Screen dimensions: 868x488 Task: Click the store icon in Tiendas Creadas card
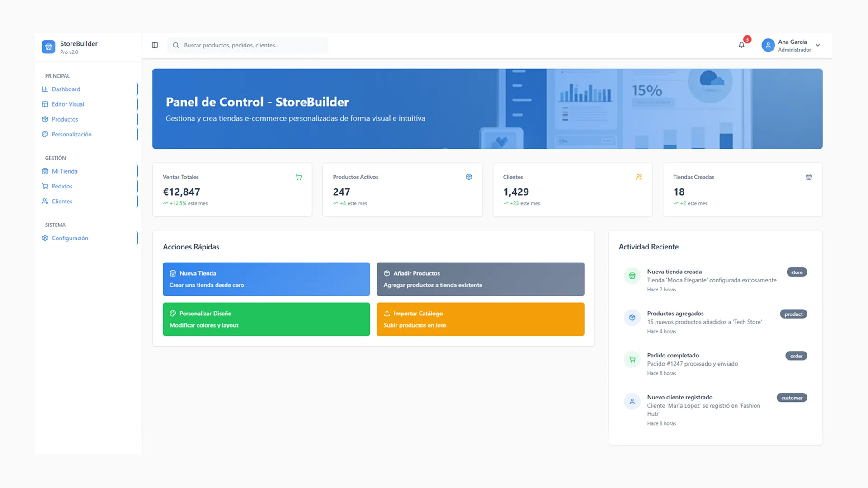[x=809, y=177]
